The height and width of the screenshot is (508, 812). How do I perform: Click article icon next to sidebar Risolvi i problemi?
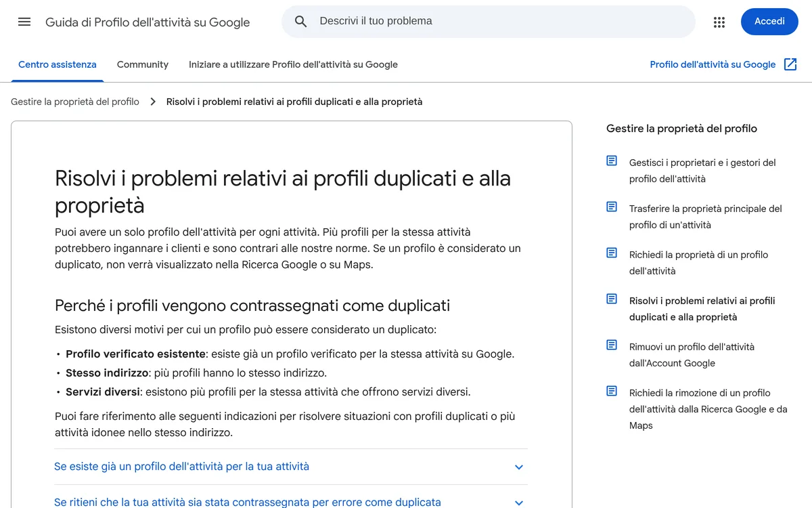pyautogui.click(x=612, y=299)
